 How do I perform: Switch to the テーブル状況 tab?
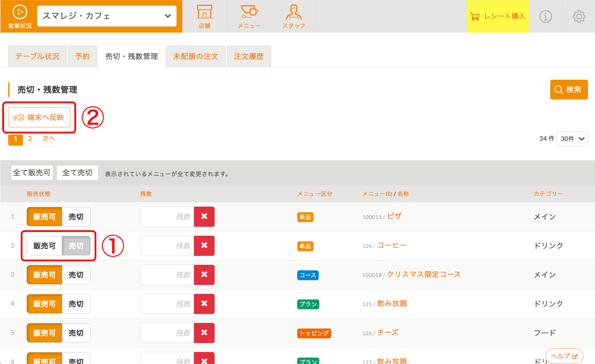[37, 56]
